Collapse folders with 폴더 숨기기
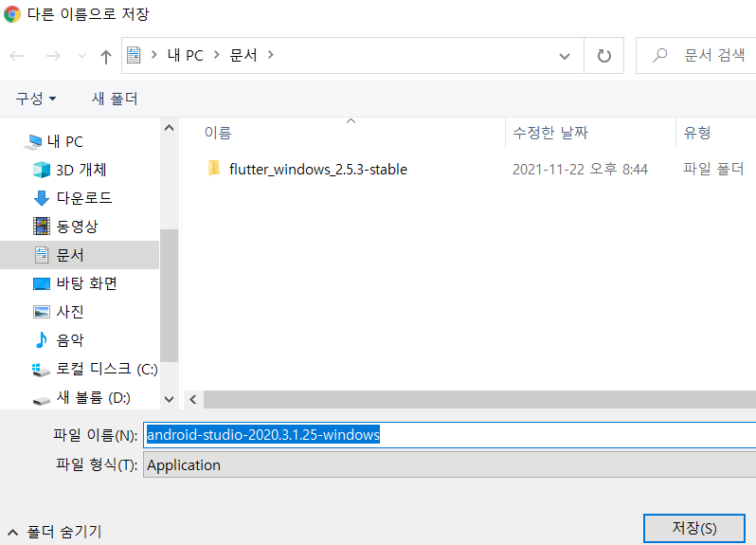 point(55,532)
